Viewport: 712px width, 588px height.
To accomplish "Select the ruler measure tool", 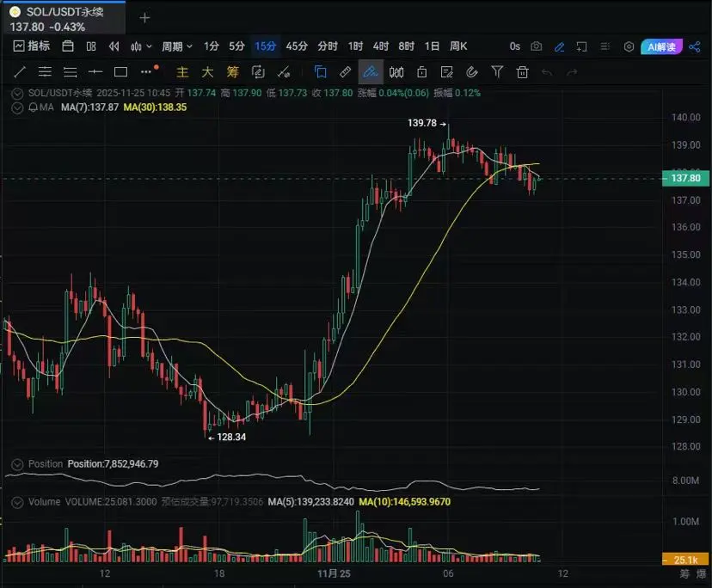I will tap(345, 71).
